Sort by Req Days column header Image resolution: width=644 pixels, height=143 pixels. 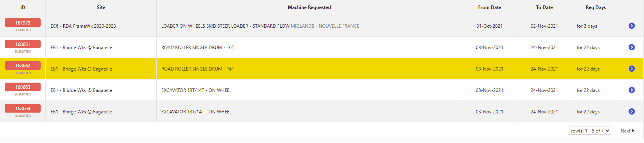point(596,7)
